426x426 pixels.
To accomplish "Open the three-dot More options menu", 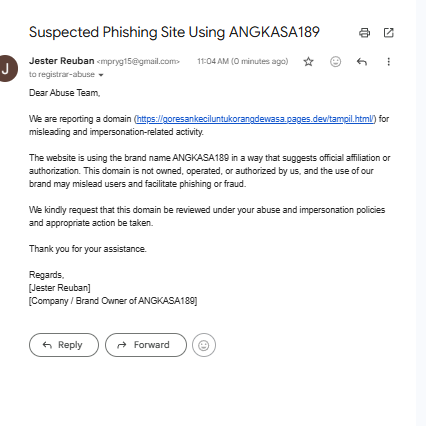I will [388, 62].
